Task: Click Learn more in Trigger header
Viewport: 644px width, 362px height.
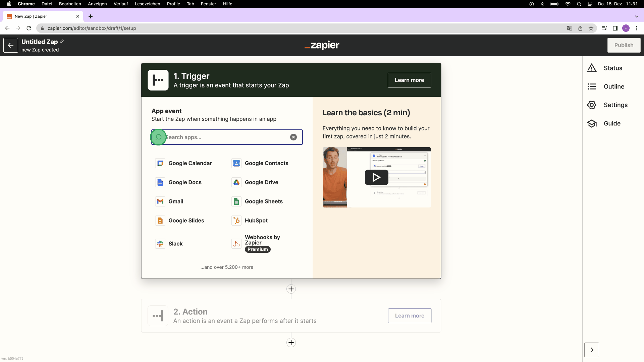Action: click(409, 80)
